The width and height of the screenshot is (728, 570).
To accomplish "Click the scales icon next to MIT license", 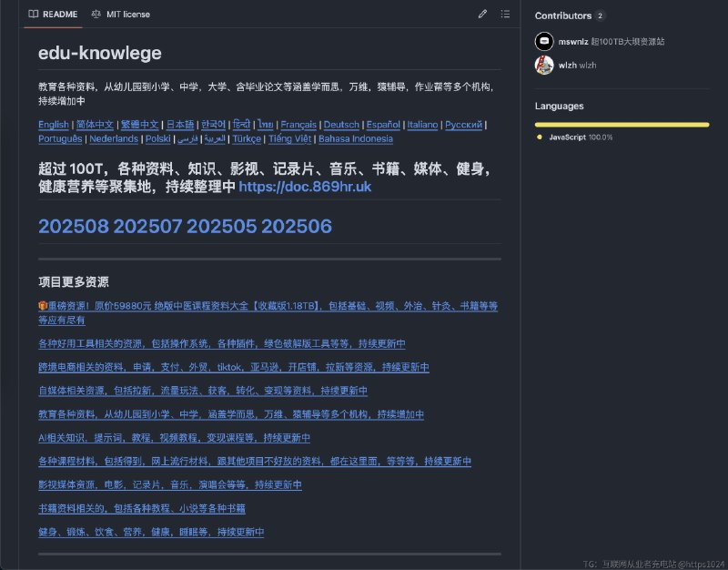I will pyautogui.click(x=95, y=14).
